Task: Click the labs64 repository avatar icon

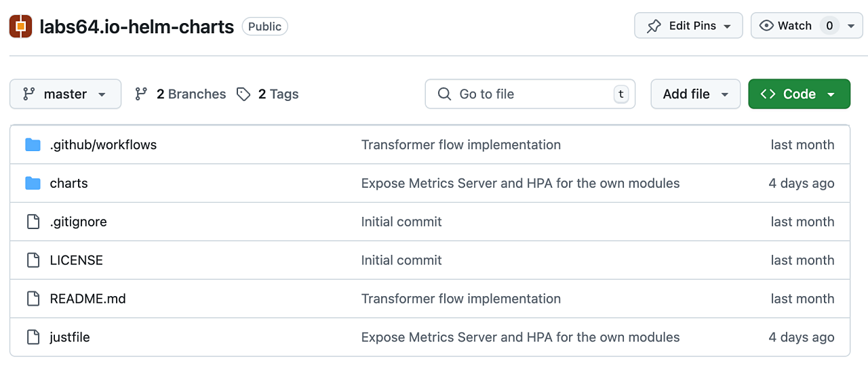Action: coord(20,26)
